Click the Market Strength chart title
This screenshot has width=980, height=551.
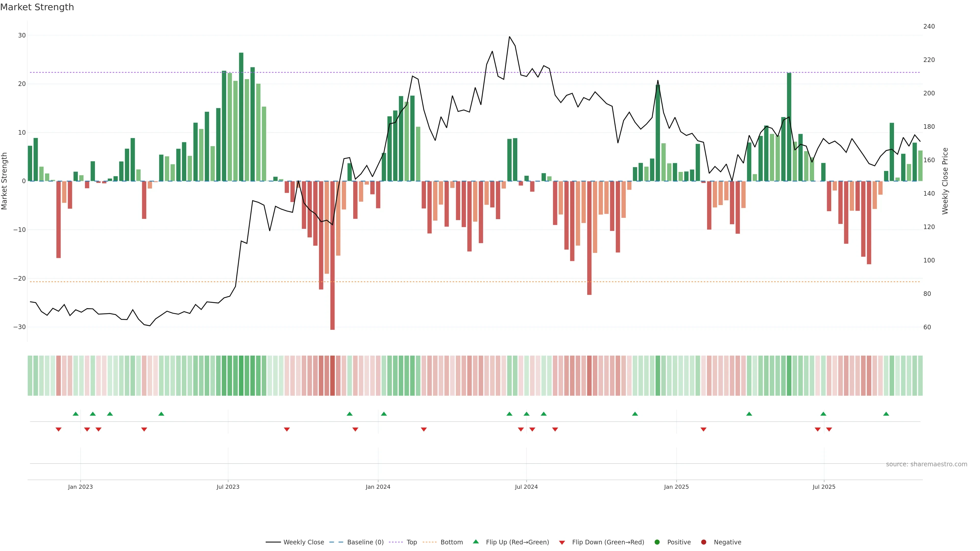[x=37, y=7]
